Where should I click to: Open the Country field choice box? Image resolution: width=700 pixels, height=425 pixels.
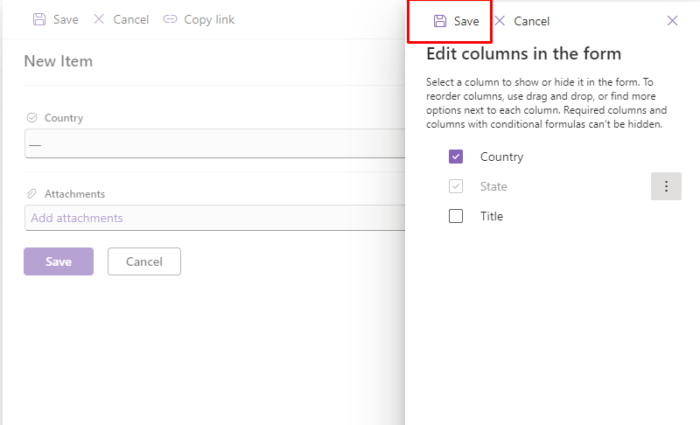pyautogui.click(x=214, y=144)
